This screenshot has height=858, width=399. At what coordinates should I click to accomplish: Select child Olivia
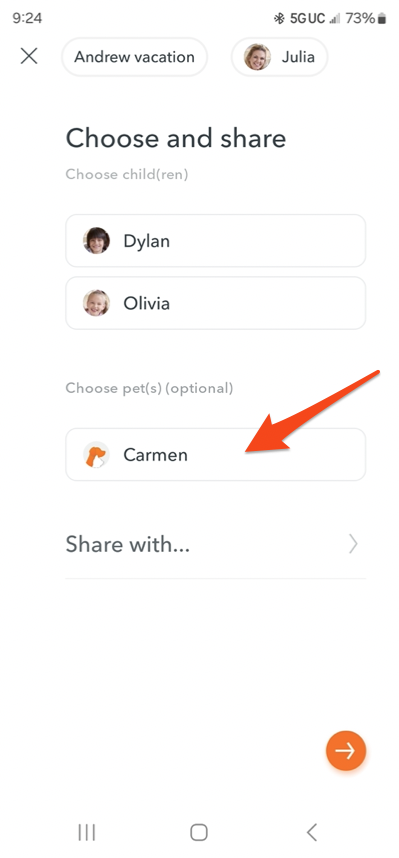(x=216, y=303)
